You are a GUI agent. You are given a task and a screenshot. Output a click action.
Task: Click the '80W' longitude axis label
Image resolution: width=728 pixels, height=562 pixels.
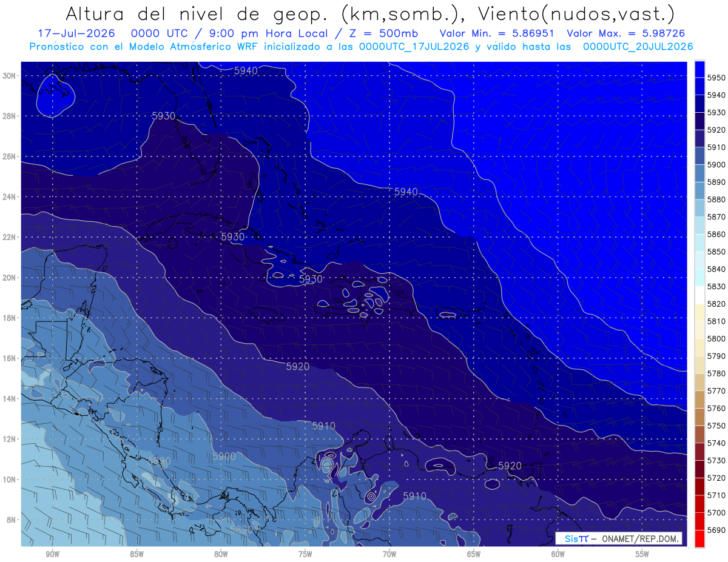pyautogui.click(x=221, y=554)
